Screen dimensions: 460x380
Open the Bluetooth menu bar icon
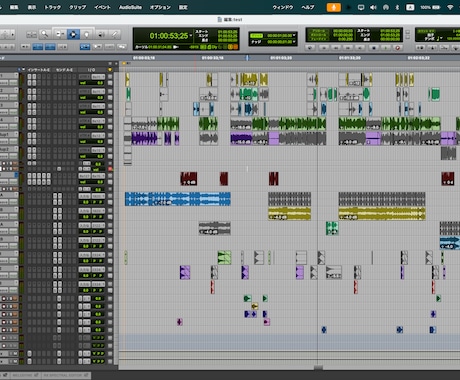(397, 7)
